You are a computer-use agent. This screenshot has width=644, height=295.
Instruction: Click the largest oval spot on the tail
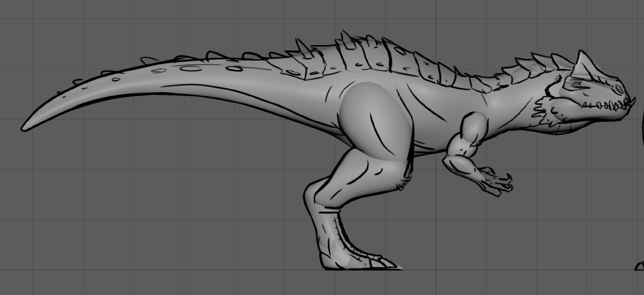[x=191, y=69]
